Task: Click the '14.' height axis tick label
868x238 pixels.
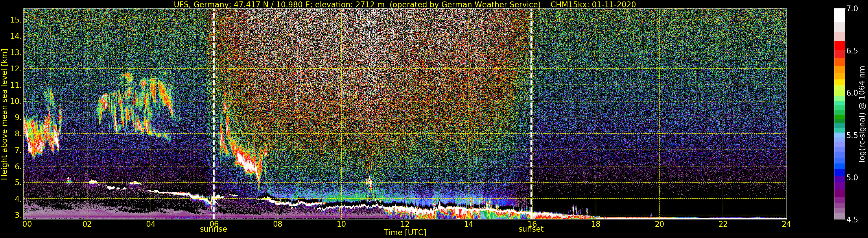Action: (16, 36)
